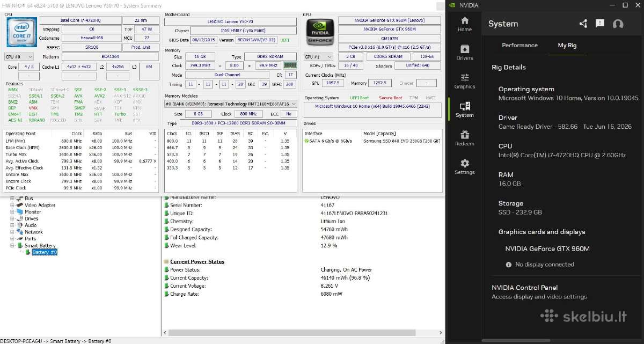Click the Battery #0 icon in tree
This screenshot has height=344, width=644.
tap(28, 252)
